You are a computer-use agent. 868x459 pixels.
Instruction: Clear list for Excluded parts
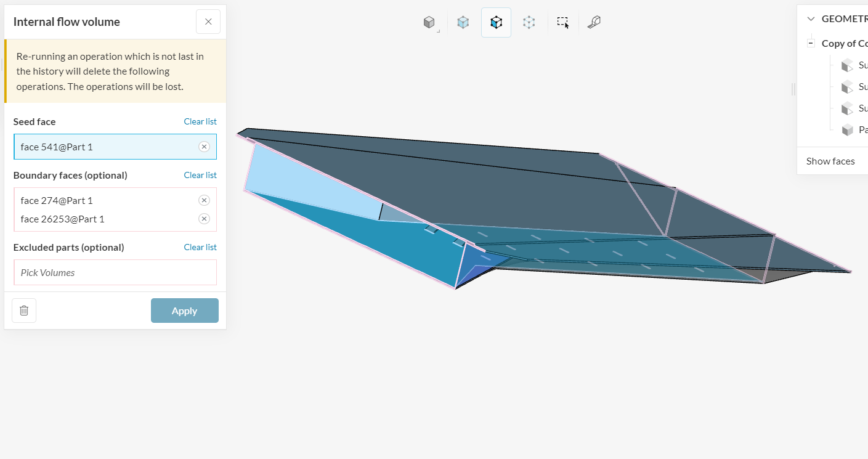click(200, 247)
